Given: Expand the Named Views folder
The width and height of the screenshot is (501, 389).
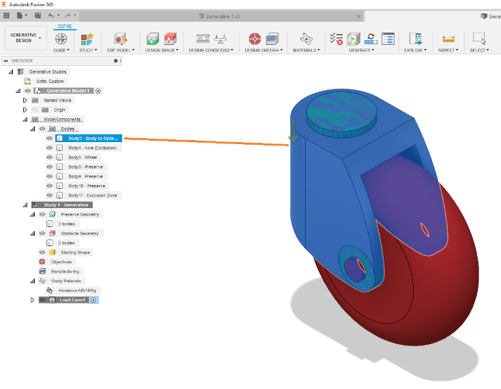Looking at the screenshot, I should coord(25,100).
